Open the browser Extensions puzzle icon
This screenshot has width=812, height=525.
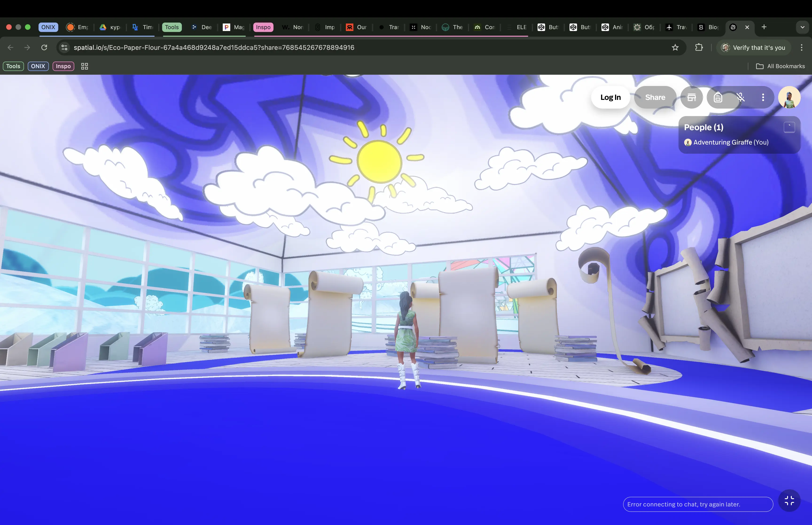(699, 47)
